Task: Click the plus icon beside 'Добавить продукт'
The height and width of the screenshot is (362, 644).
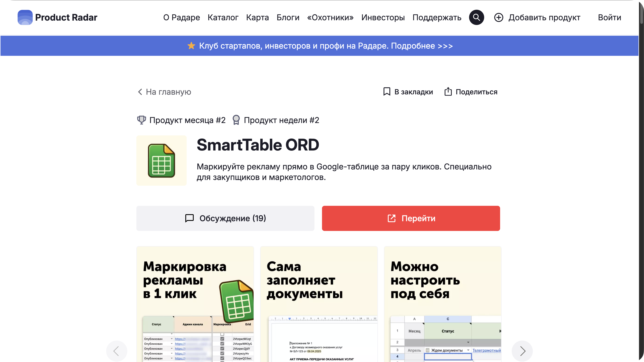Action: point(499,17)
